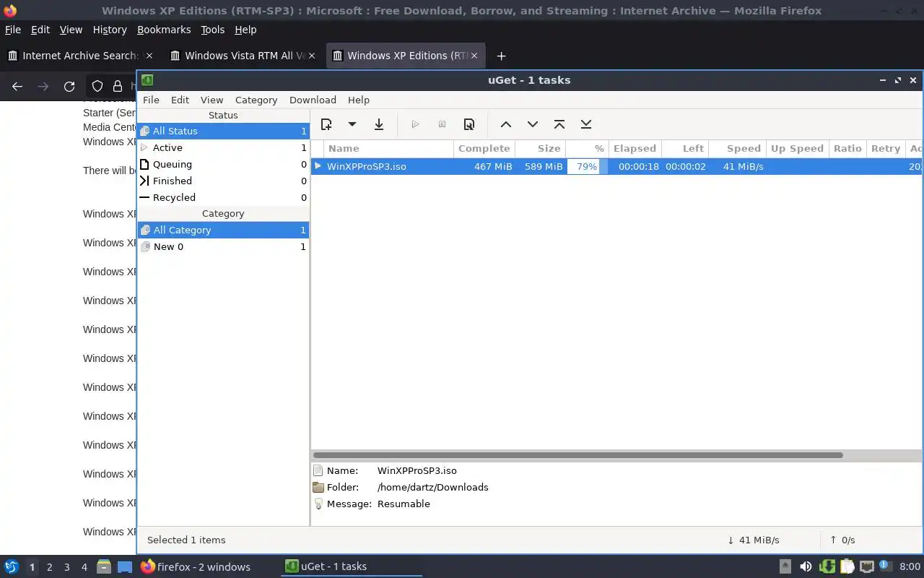The height and width of the screenshot is (578, 924).
Task: Open Firefox History menu
Action: coord(110,30)
